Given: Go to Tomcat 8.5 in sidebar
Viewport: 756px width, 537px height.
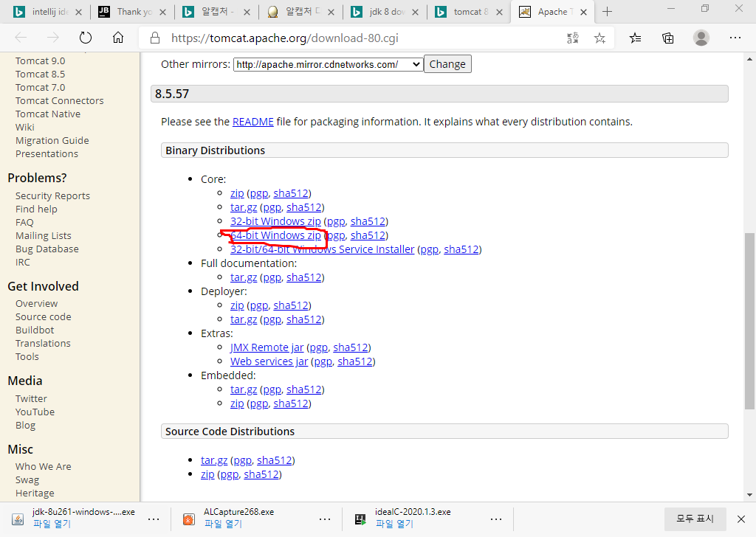Looking at the screenshot, I should [x=40, y=75].
